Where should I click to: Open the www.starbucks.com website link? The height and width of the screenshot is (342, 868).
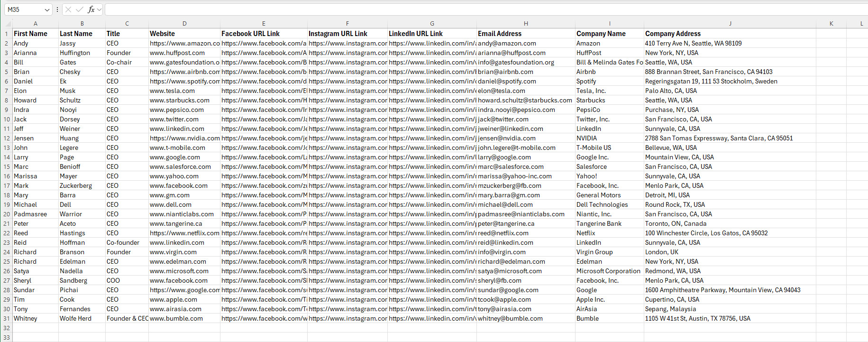(x=180, y=100)
